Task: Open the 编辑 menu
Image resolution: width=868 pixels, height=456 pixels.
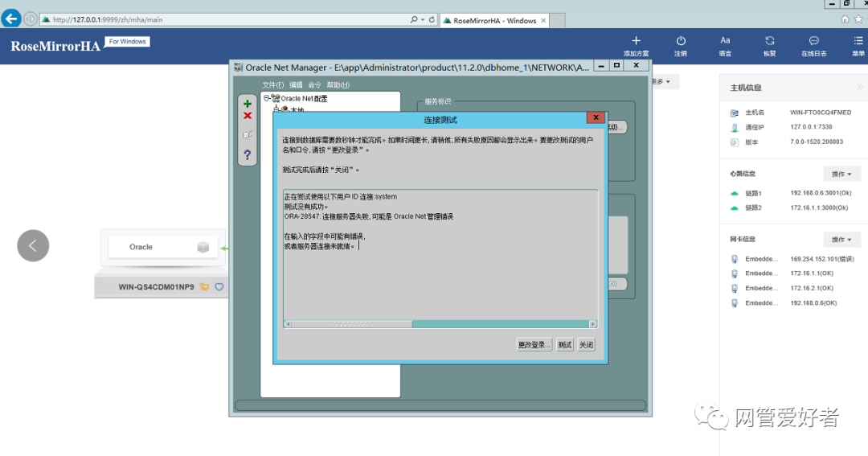Action: pos(296,84)
